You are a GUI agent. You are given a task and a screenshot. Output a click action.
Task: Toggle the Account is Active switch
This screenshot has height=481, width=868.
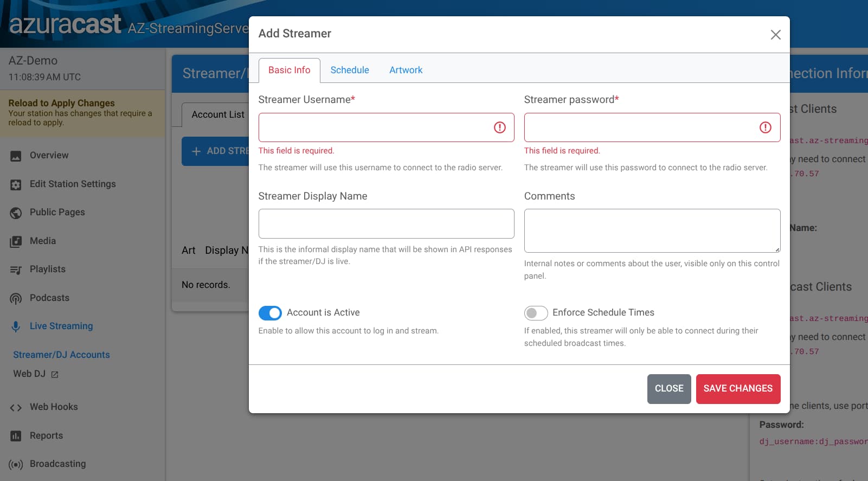pyautogui.click(x=270, y=313)
